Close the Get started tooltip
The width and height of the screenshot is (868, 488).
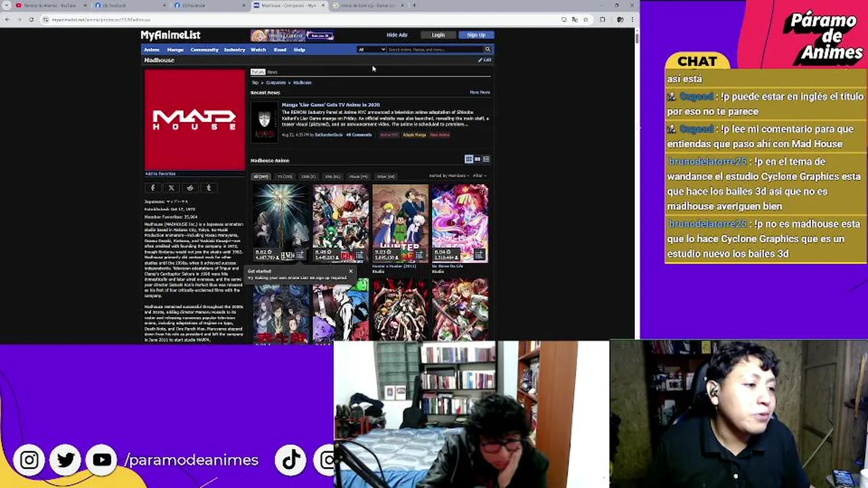[x=351, y=271]
